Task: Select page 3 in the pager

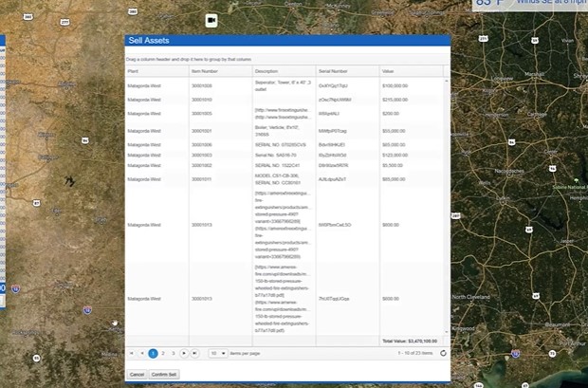Action: (174, 353)
